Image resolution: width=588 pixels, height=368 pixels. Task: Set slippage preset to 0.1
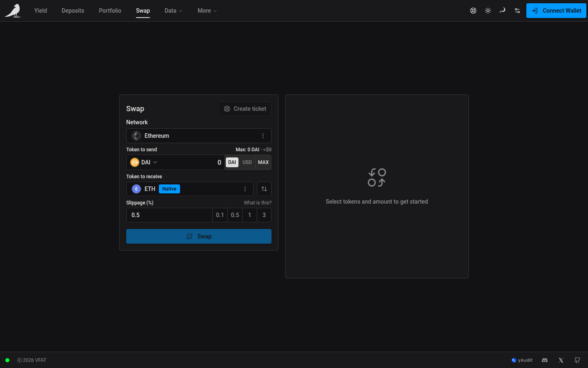pos(220,215)
